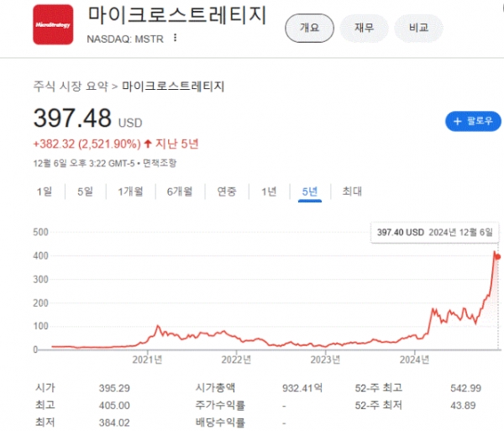This screenshot has height=431, width=504.
Task: Select the 6개월 chart range
Action: point(180,192)
